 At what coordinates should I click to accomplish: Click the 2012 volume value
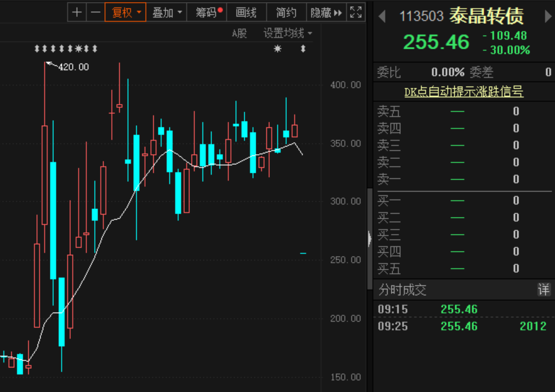(x=533, y=326)
